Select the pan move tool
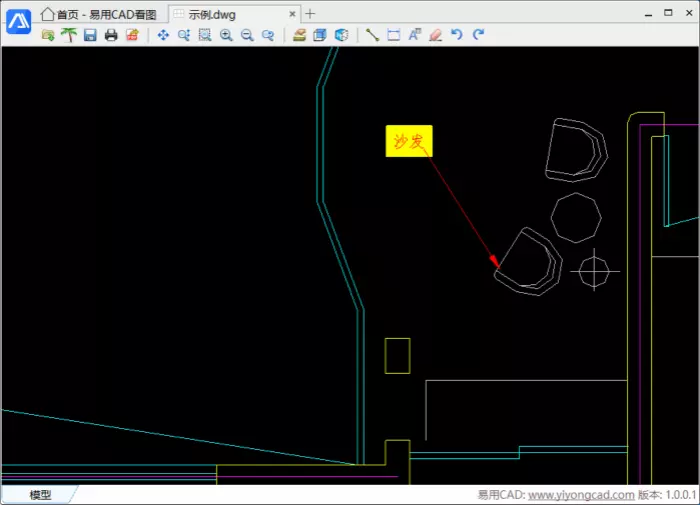 [163, 35]
